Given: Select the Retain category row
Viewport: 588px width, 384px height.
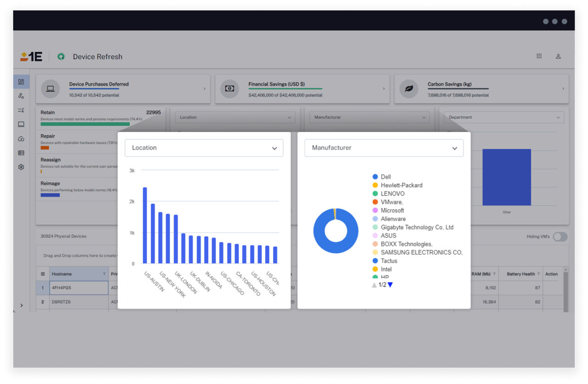Looking at the screenshot, I should tap(101, 118).
